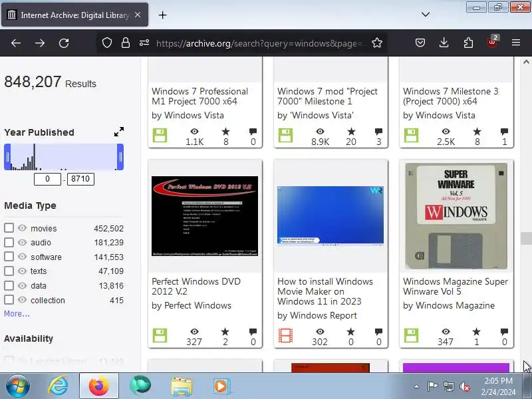Hide data results using eye icon
The height and width of the screenshot is (399, 532).
[22, 285]
